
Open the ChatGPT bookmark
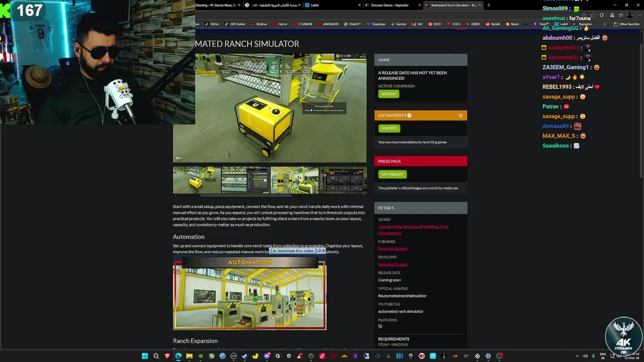[x=352, y=24]
